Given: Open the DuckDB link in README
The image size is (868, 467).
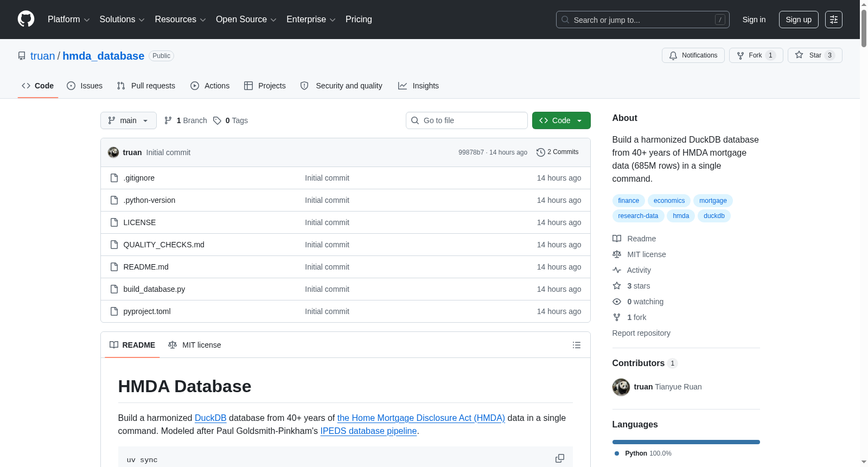Looking at the screenshot, I should (x=210, y=418).
